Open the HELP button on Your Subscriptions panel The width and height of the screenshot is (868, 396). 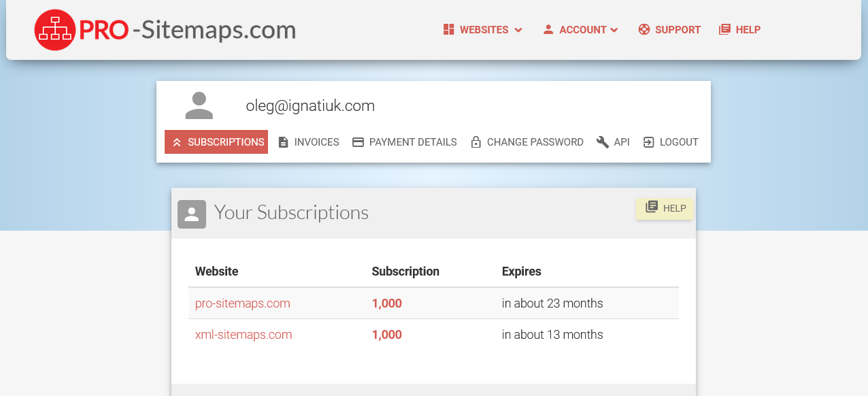click(665, 208)
